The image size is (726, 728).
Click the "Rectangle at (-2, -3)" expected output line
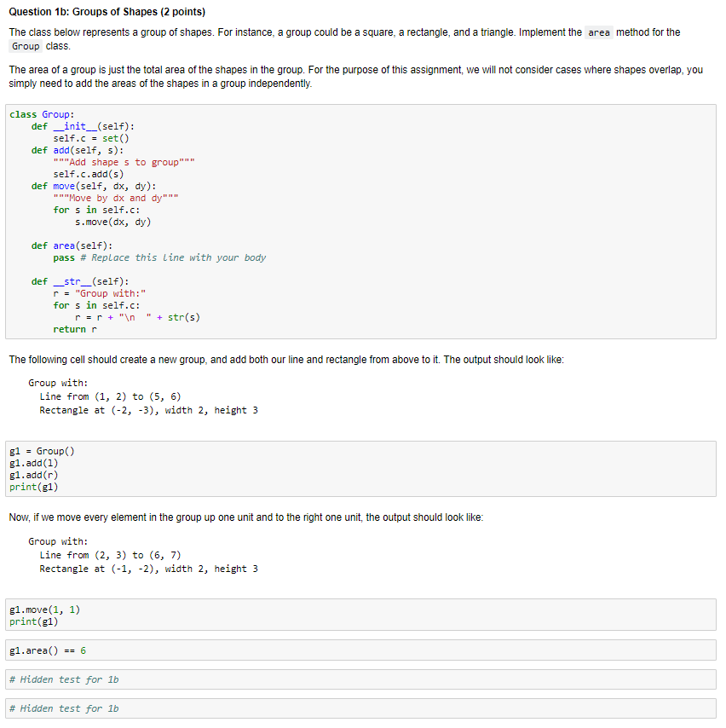(148, 410)
